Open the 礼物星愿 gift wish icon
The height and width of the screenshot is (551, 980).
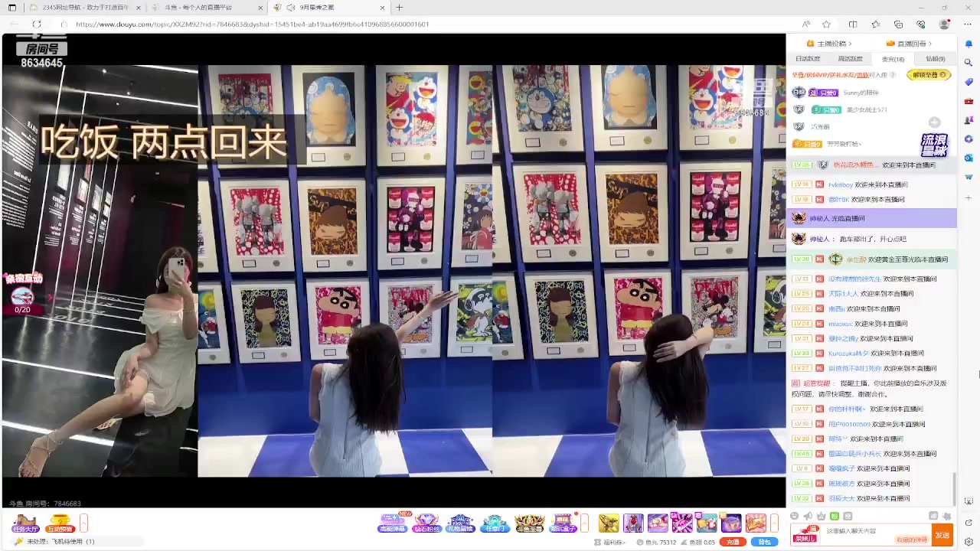pos(460,523)
